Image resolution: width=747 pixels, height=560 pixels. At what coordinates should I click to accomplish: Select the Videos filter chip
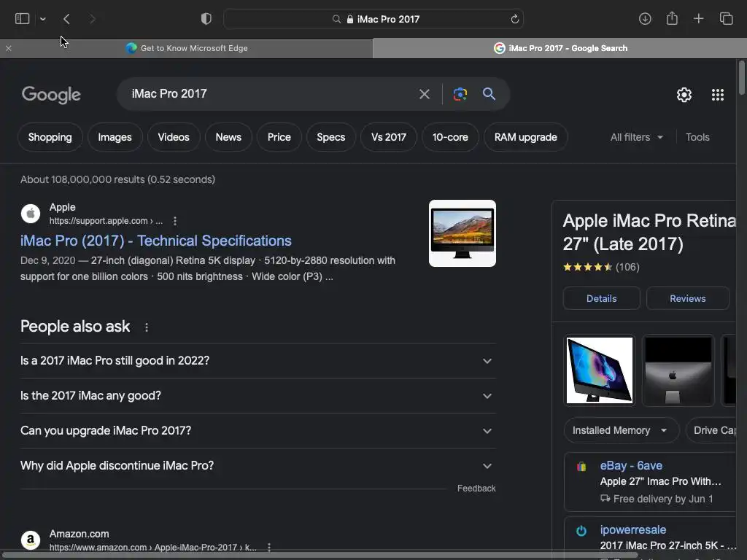point(174,137)
